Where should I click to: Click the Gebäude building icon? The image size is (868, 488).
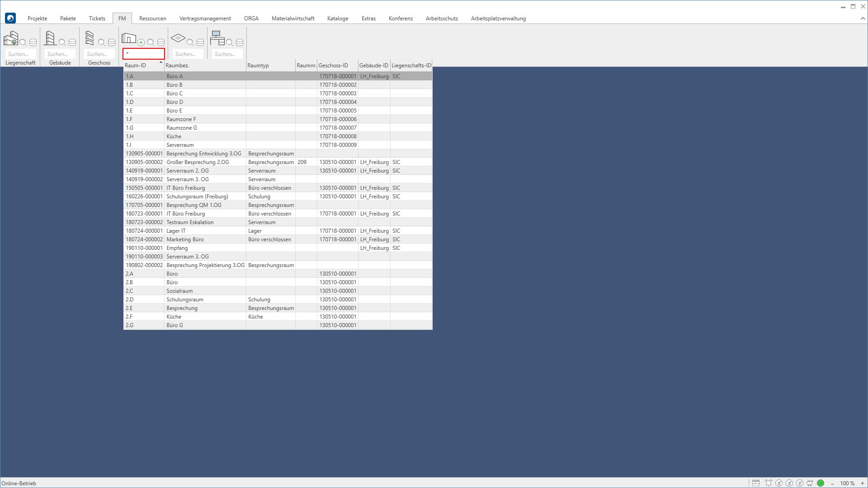point(50,38)
